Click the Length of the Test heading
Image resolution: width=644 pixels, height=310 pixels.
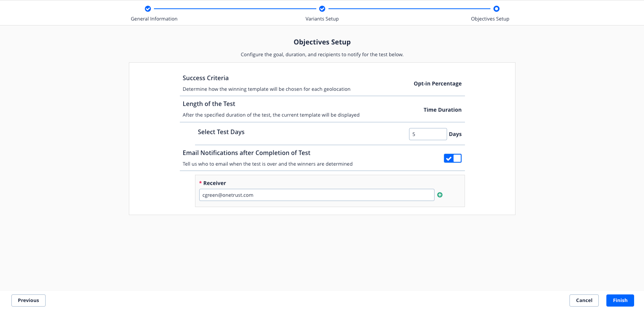[209, 104]
